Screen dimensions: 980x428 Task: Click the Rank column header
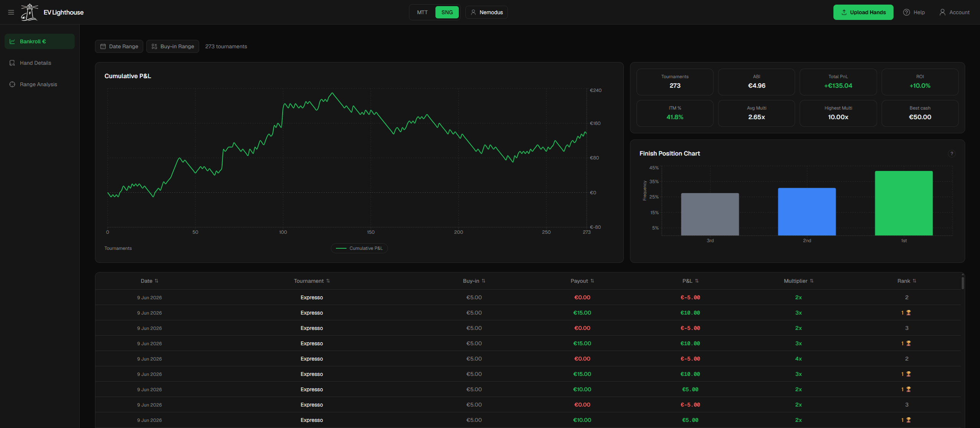[x=906, y=281]
